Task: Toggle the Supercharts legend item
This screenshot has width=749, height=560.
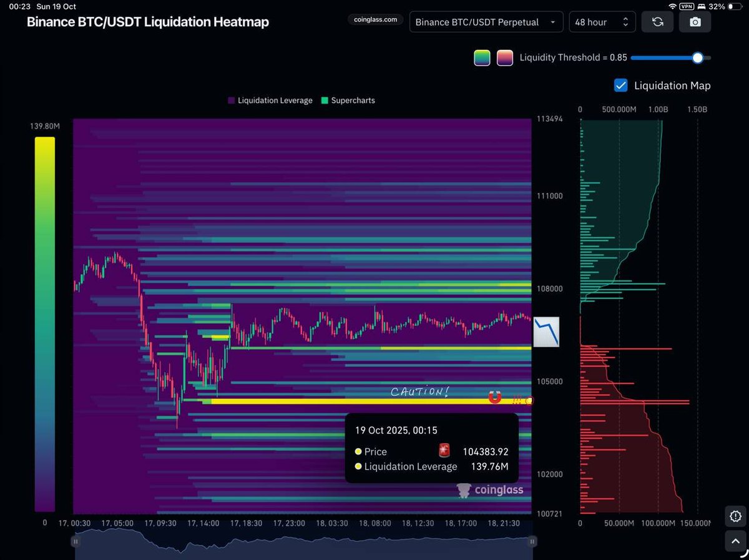Action: pyautogui.click(x=348, y=101)
